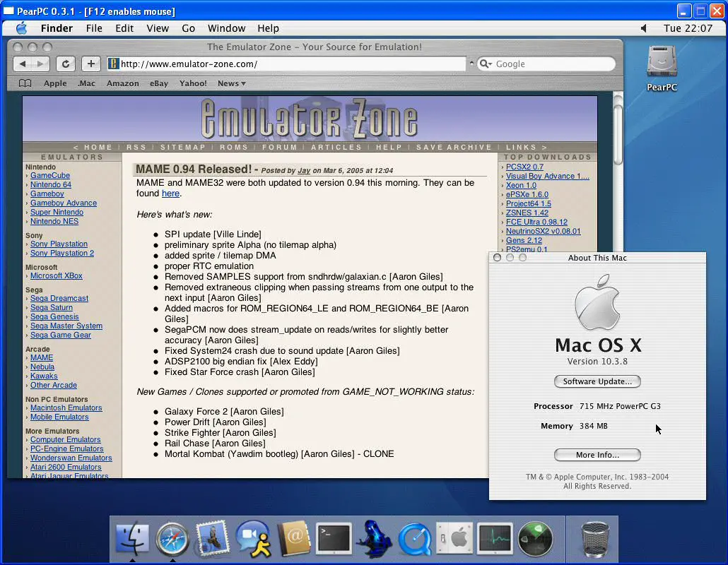Viewport: 728px width, 565px height.
Task: Open the author link 'Jay'
Action: [304, 171]
